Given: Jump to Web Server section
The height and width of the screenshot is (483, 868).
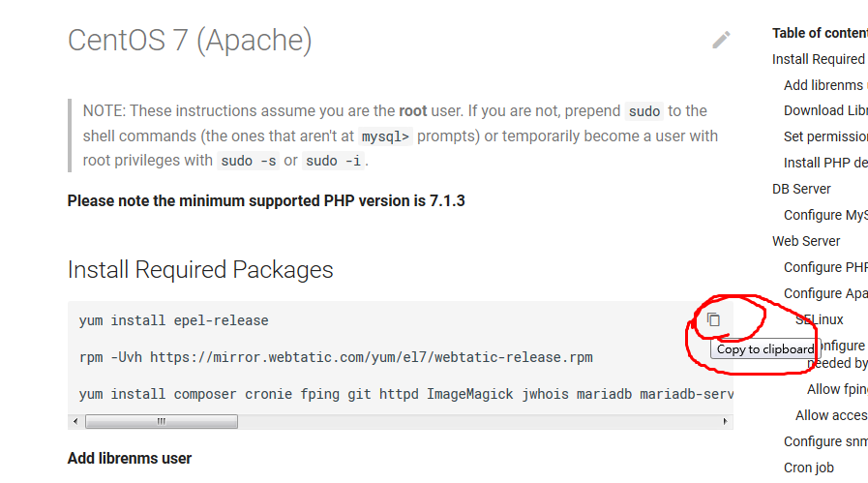Looking at the screenshot, I should click(806, 241).
